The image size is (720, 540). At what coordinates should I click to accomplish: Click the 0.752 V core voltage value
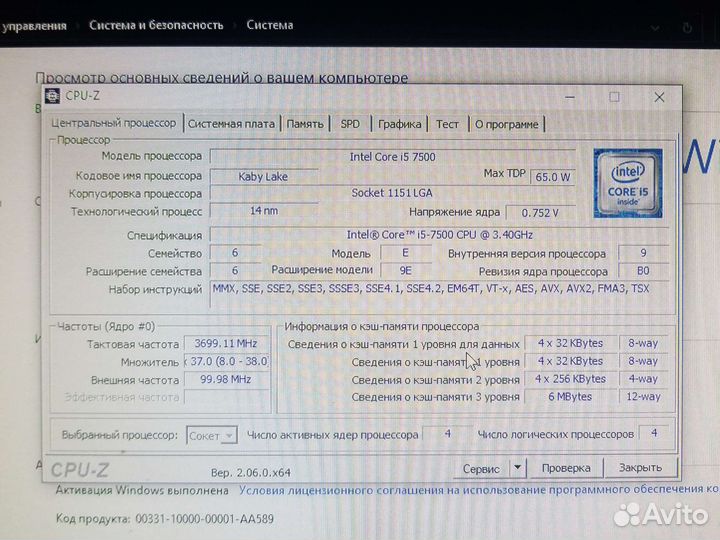click(540, 213)
